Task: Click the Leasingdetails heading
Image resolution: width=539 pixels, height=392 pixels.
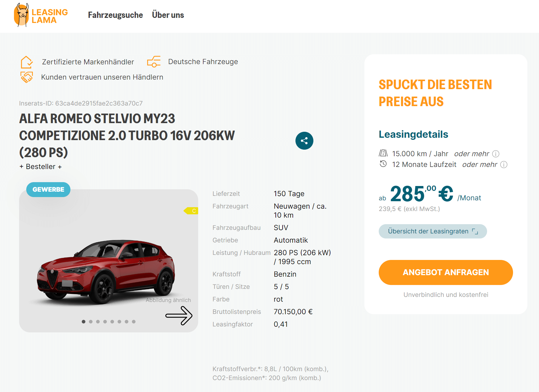Action: [413, 134]
